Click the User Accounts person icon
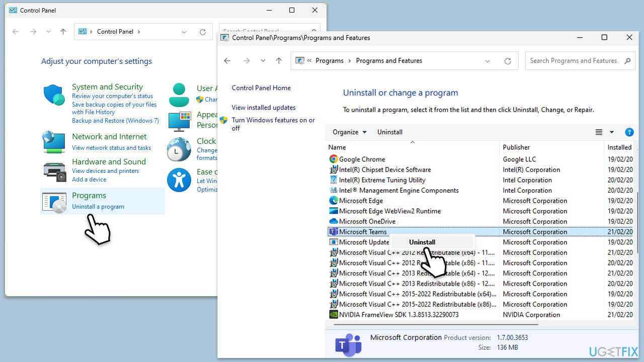Image resolution: width=644 pixels, height=362 pixels. tap(179, 95)
